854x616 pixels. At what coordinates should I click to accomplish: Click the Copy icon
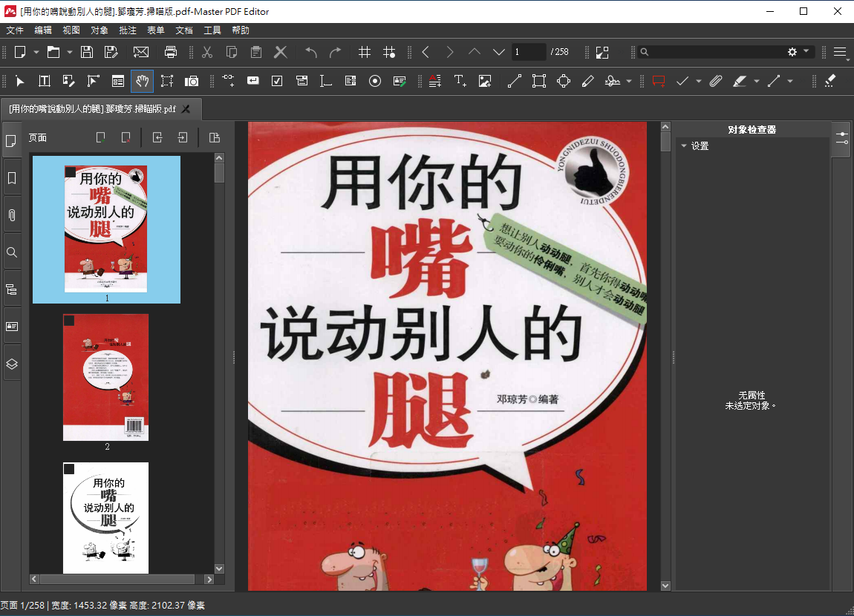click(232, 52)
